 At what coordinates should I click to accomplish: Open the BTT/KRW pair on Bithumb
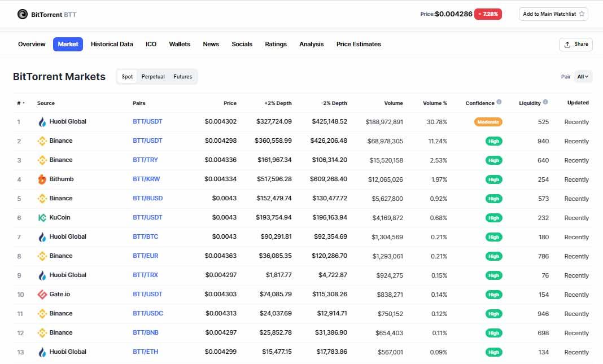[146, 179]
